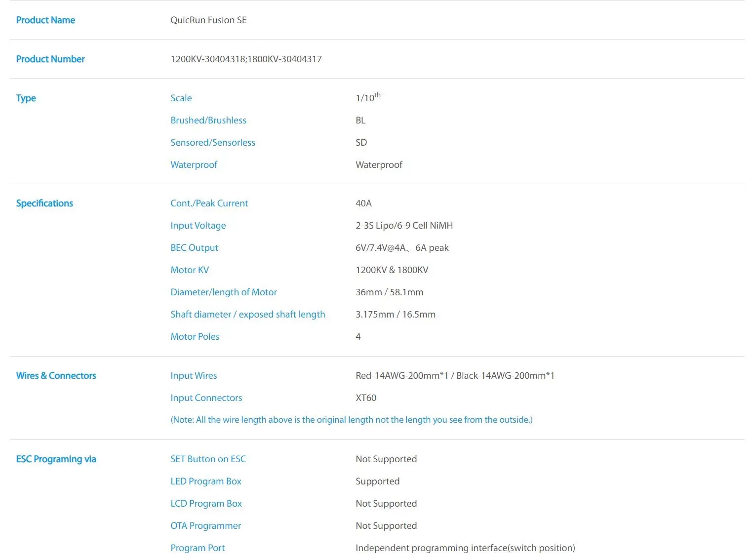
Task: Select the dark 'Waterproof' value text
Action: [x=379, y=165]
